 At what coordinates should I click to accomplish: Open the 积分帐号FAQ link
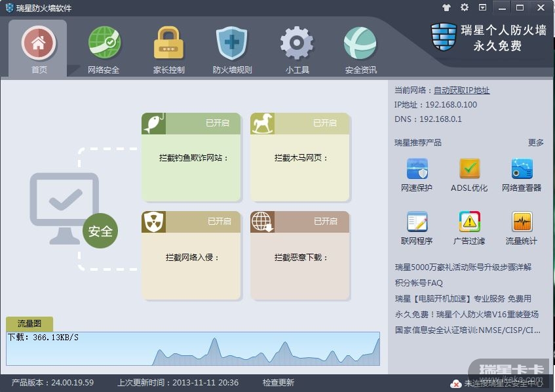419,283
